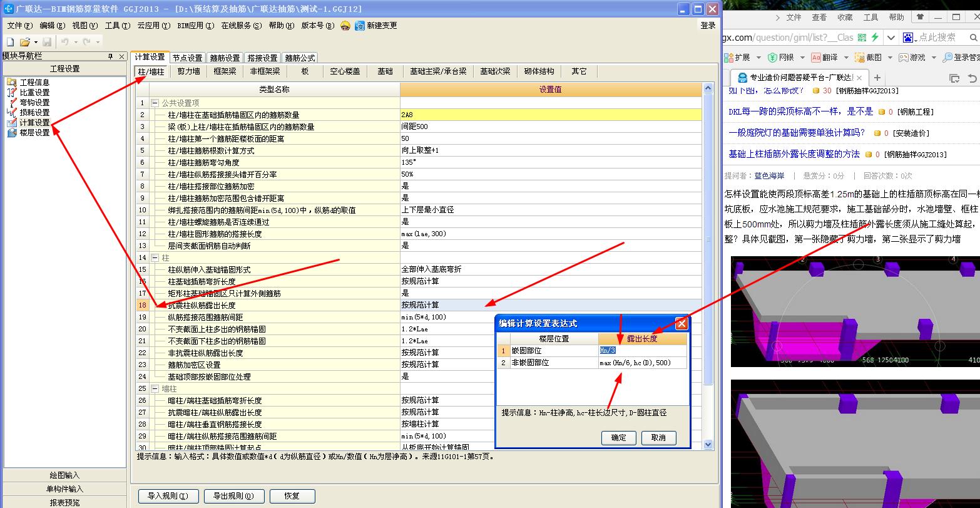Click the browser restore-tab undo icon
Viewport: 980px width, 508px height.
coord(972,78)
